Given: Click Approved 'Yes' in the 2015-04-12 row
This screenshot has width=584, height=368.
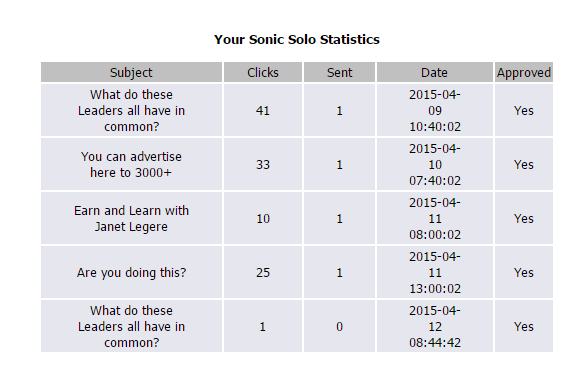Looking at the screenshot, I should point(524,327).
